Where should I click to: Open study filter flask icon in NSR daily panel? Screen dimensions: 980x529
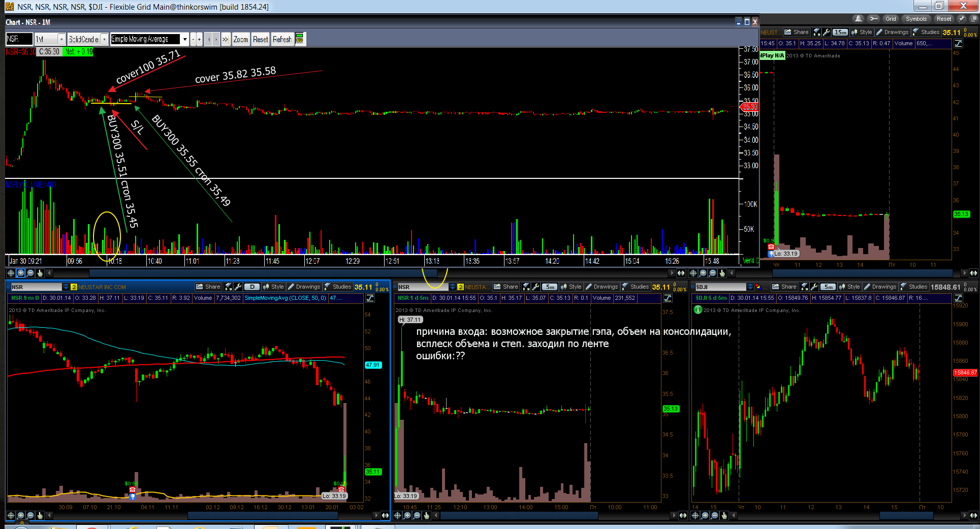[x=229, y=287]
